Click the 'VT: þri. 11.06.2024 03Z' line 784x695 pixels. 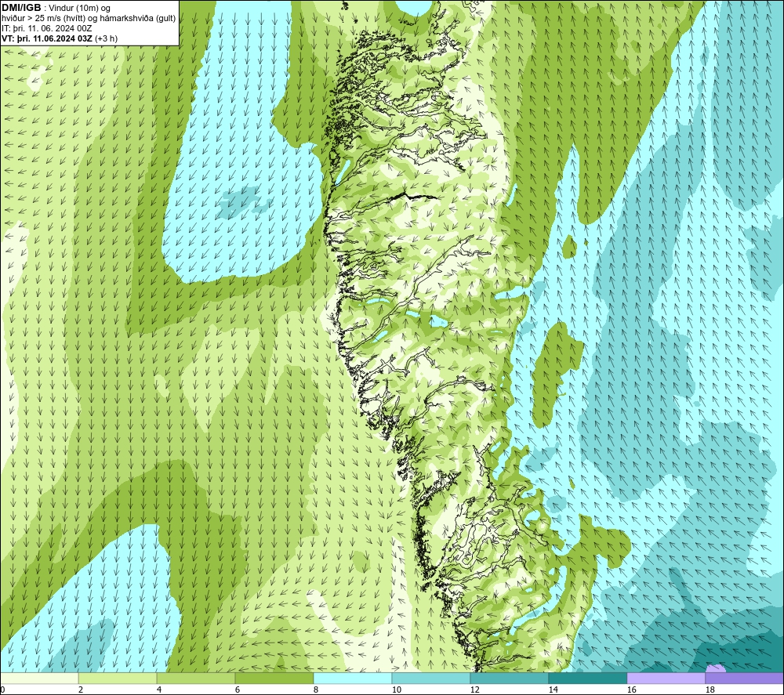[47, 38]
